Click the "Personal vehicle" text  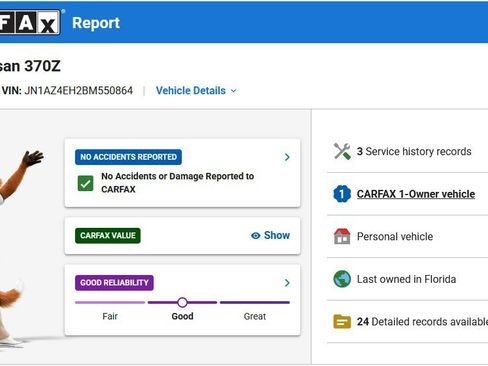coord(395,236)
